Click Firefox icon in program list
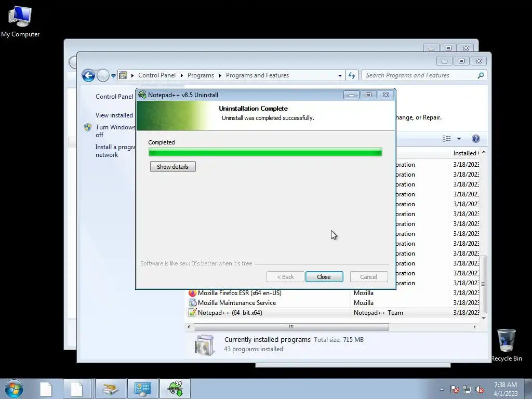This screenshot has height=399, width=532. pos(192,293)
